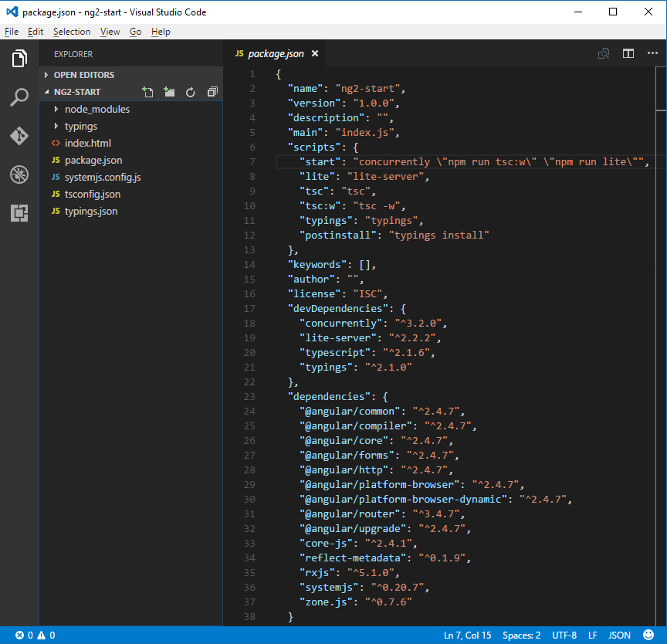Change indentation via Spaces: 2
The width and height of the screenshot is (667, 644).
click(x=522, y=635)
